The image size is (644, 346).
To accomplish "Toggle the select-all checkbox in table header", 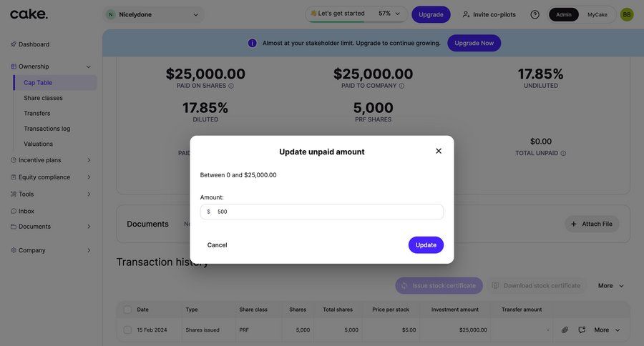I will 127,310.
